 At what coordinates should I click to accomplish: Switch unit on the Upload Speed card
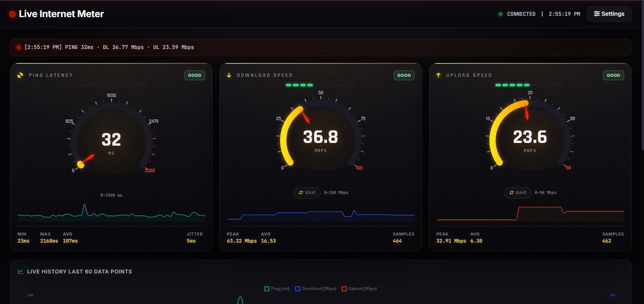(517, 193)
